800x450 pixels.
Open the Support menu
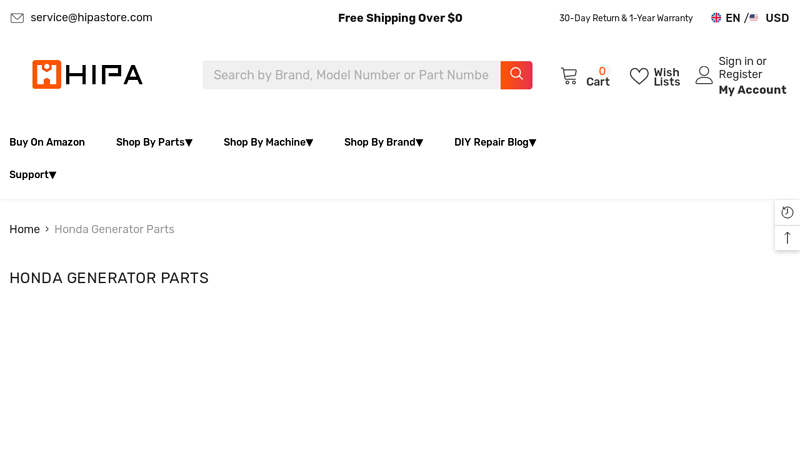[x=33, y=175]
